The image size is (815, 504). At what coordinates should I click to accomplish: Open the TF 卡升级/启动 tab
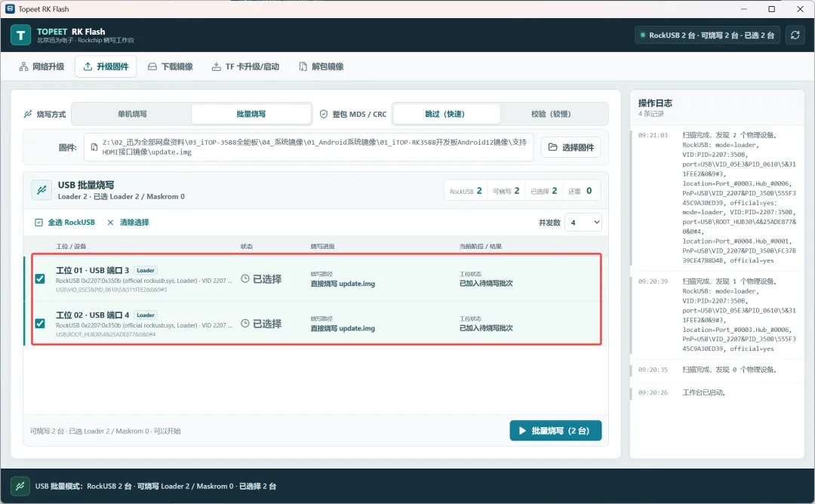(x=246, y=66)
